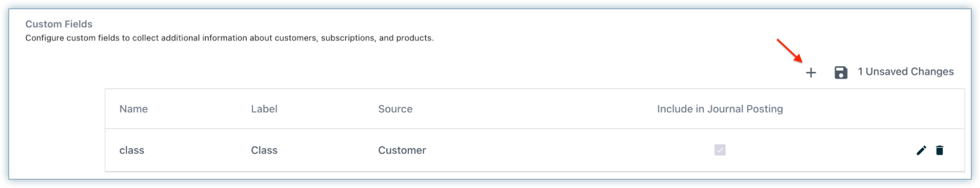Screen dimensions: 980x188
Task: Click the 'Configure custom fields' description text
Action: click(x=229, y=38)
